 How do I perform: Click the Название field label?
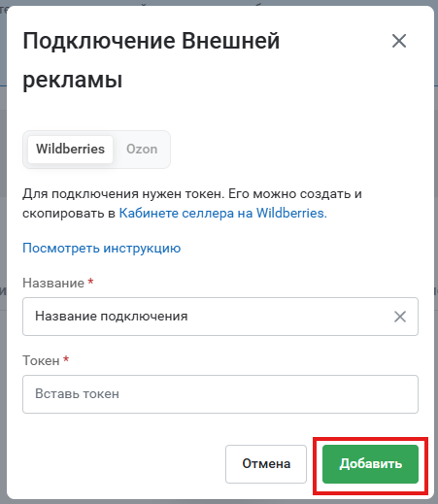pyautogui.click(x=53, y=283)
